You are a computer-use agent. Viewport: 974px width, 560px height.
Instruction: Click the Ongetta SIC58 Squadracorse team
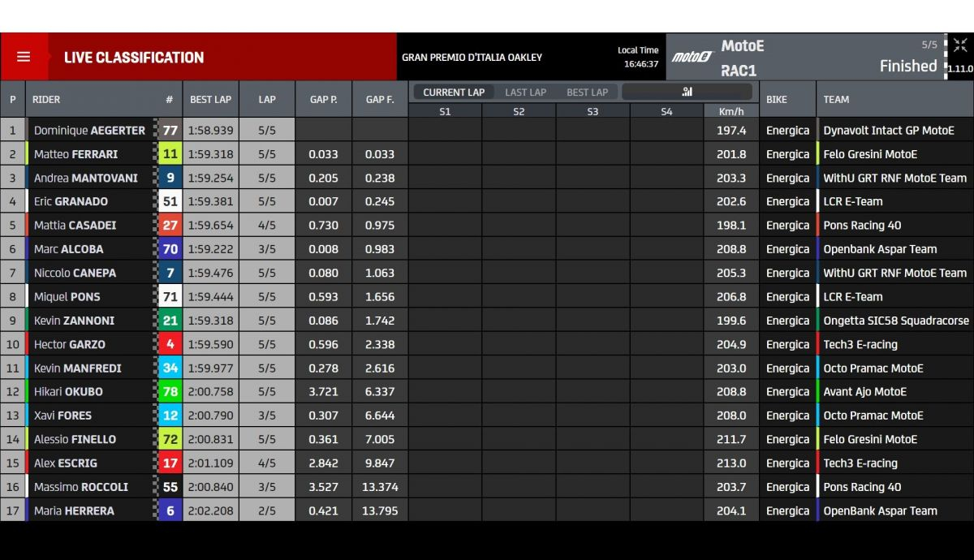[x=896, y=321]
